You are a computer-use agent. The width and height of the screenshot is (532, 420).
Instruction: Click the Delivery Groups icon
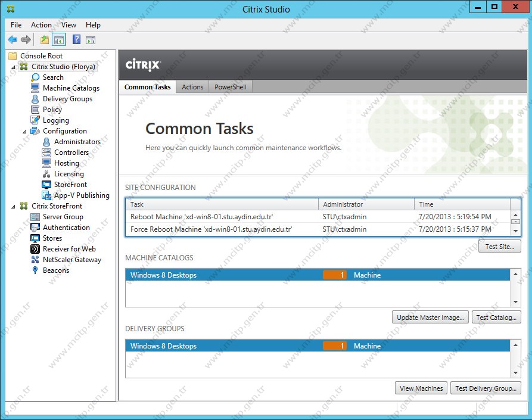click(35, 99)
